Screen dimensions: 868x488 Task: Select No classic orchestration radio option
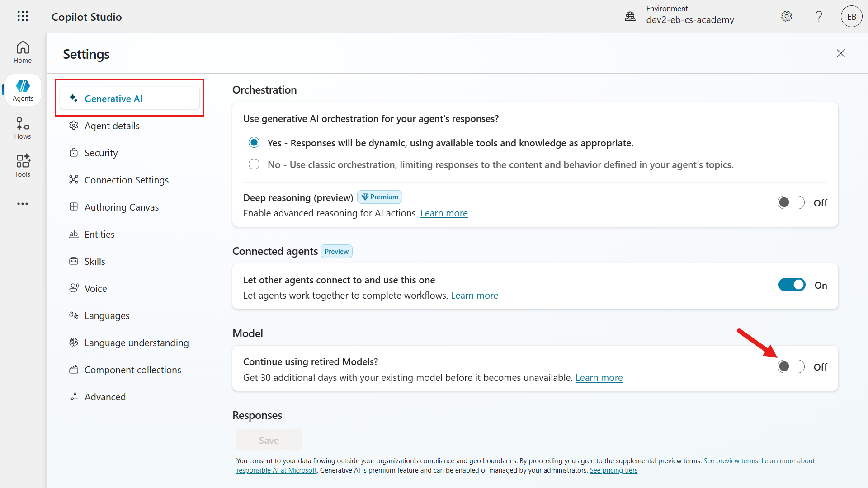point(254,164)
